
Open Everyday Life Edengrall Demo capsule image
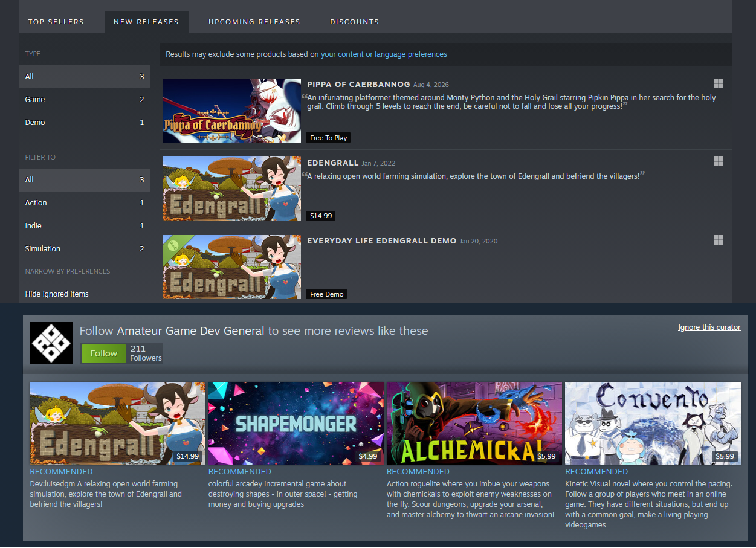231,267
